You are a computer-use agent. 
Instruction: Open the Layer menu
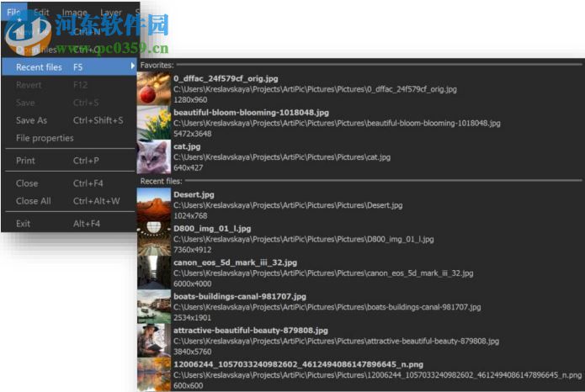pyautogui.click(x=111, y=13)
